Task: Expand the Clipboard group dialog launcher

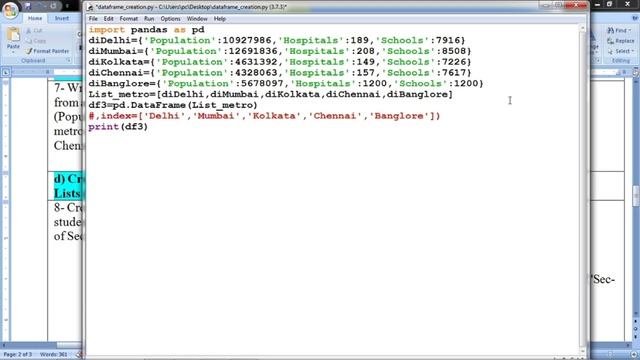Action: pyautogui.click(x=68, y=60)
